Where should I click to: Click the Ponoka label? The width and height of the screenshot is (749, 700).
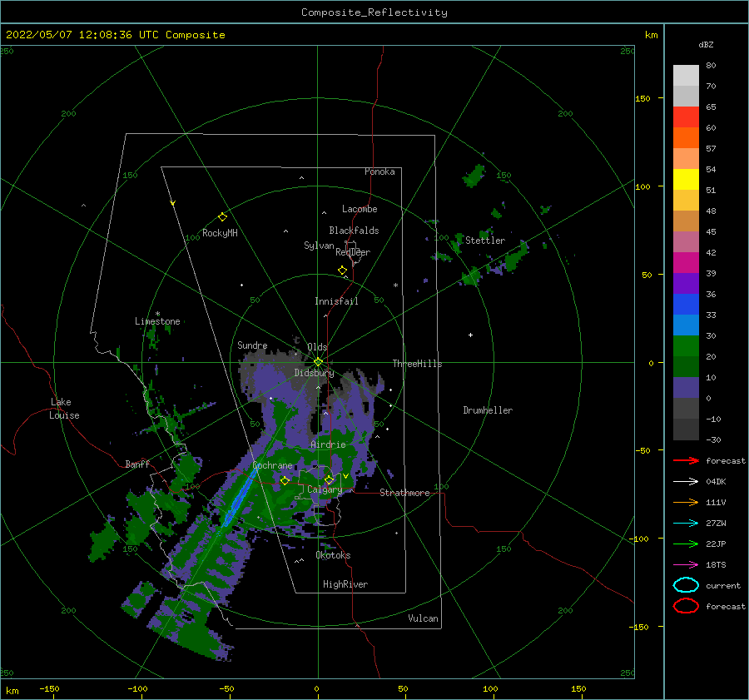(x=379, y=171)
